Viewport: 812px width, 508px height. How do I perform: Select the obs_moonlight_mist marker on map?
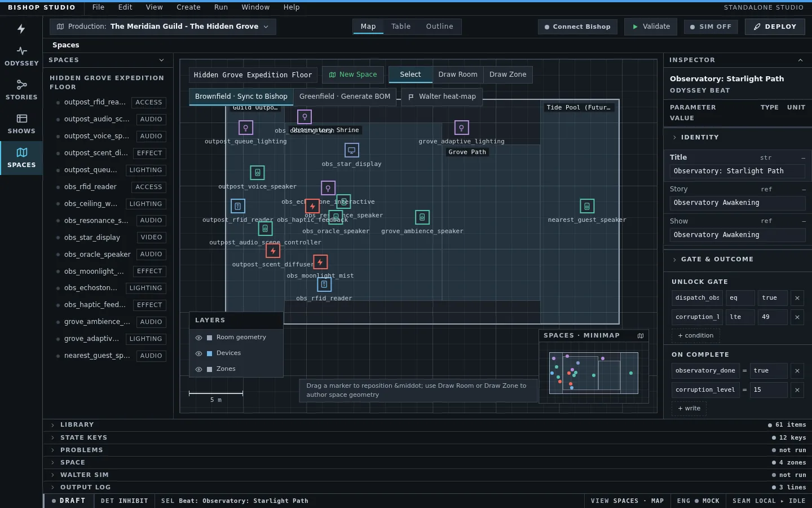320,262
